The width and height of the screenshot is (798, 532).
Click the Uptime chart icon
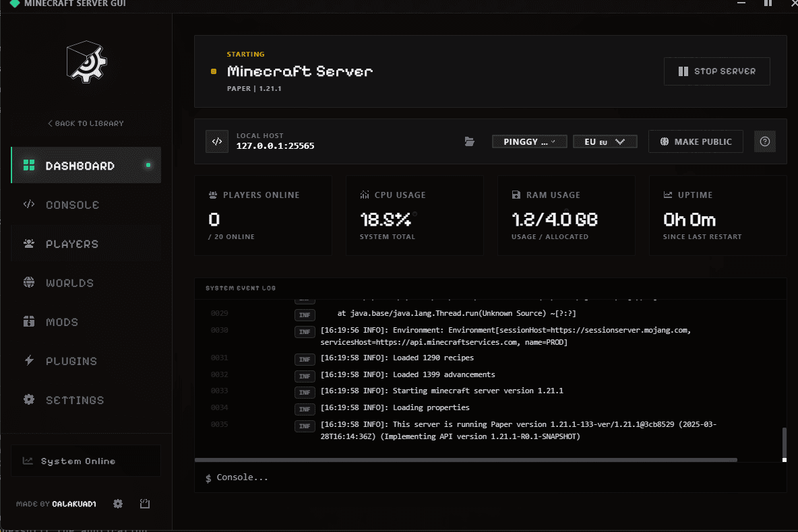[x=668, y=195]
